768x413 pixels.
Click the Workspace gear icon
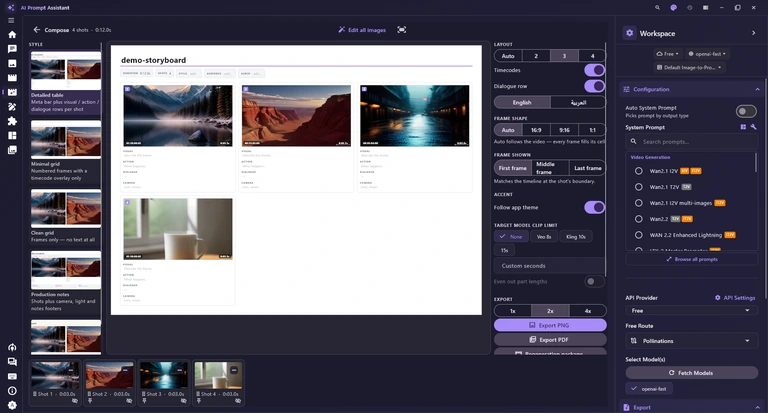[629, 33]
